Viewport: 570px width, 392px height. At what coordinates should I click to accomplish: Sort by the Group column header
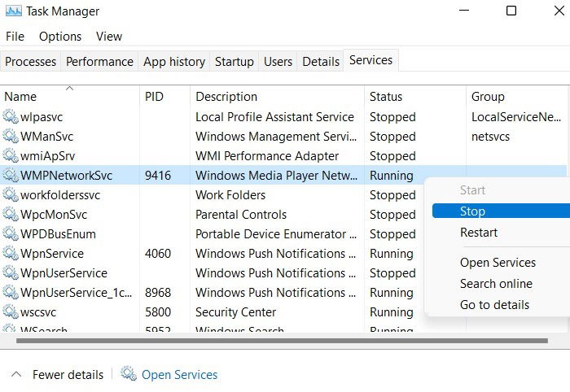(518, 97)
